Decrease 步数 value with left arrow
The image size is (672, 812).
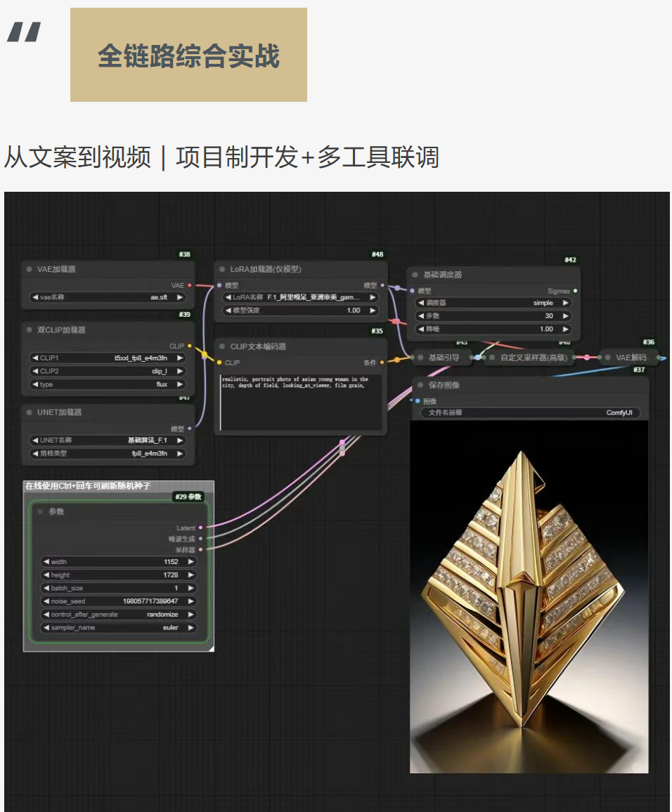click(419, 316)
